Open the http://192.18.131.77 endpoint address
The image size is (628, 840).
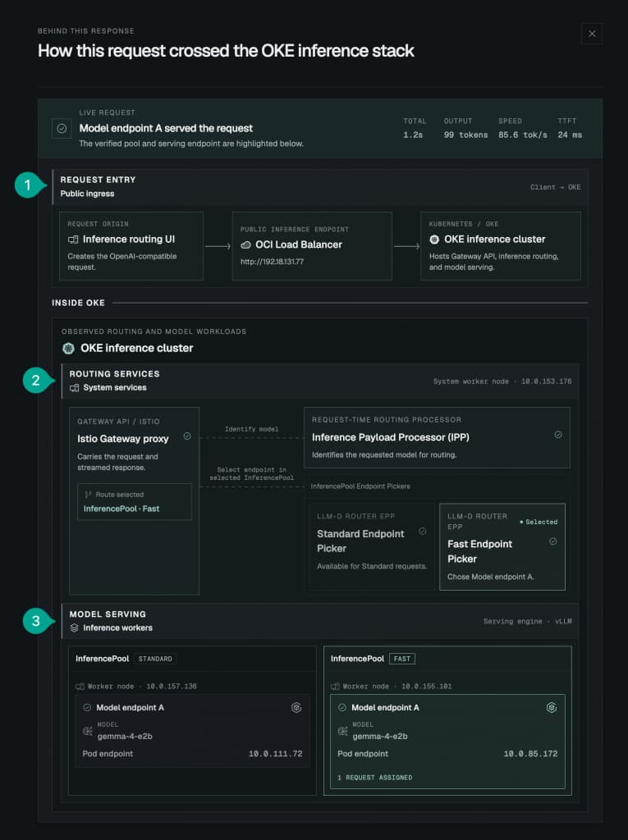point(272,262)
